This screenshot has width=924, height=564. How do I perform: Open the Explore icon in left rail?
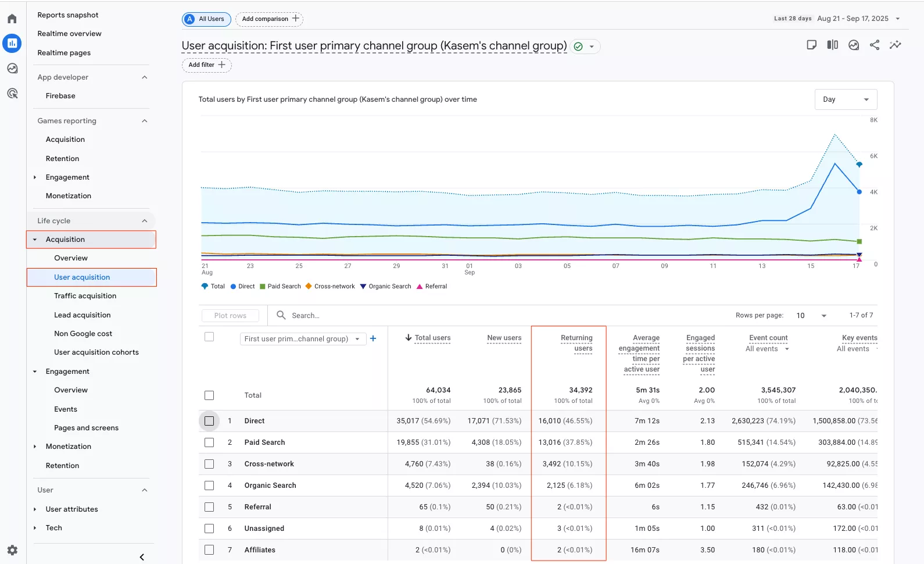[12, 69]
